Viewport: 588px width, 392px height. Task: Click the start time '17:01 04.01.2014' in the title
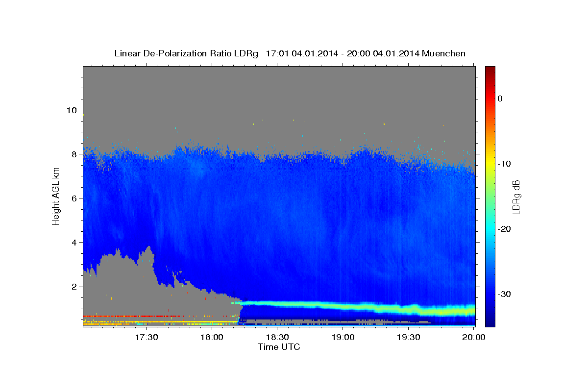[302, 53]
